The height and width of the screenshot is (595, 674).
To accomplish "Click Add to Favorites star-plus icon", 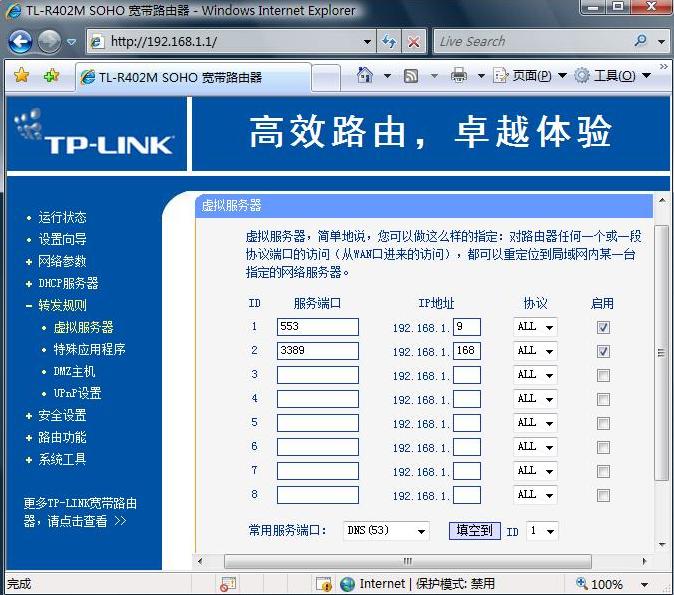I will 52,76.
